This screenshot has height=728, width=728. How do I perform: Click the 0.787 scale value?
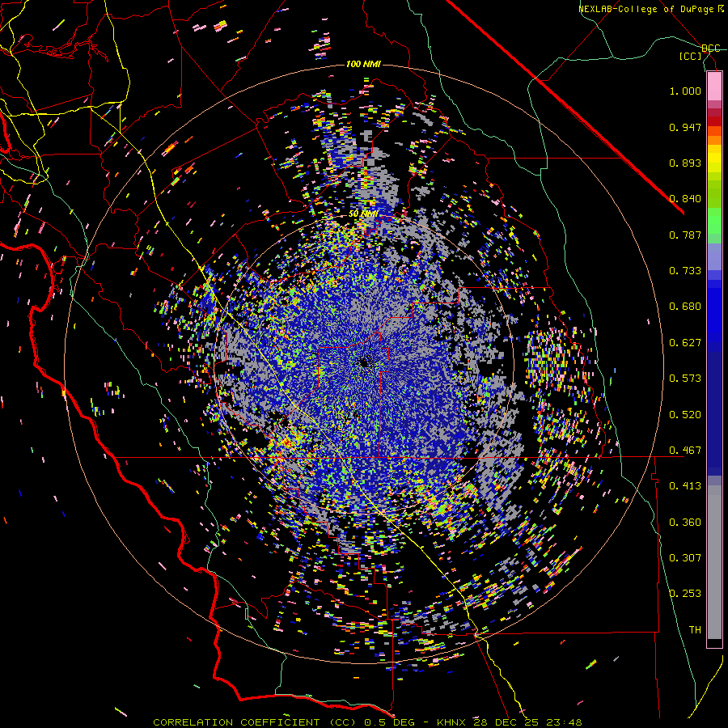685,235
